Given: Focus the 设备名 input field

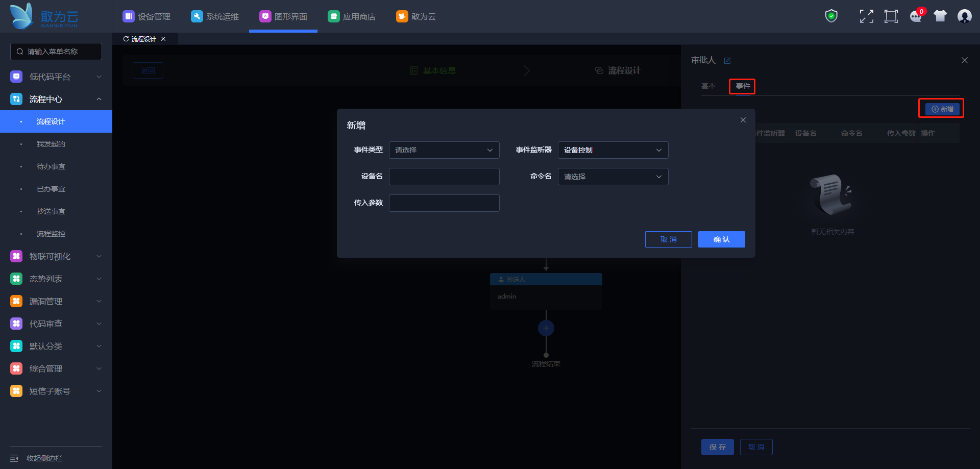Looking at the screenshot, I should coord(444,177).
